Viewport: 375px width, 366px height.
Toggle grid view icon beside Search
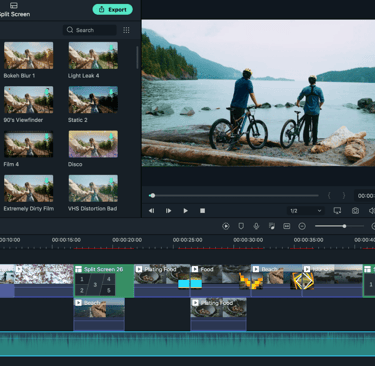click(126, 30)
